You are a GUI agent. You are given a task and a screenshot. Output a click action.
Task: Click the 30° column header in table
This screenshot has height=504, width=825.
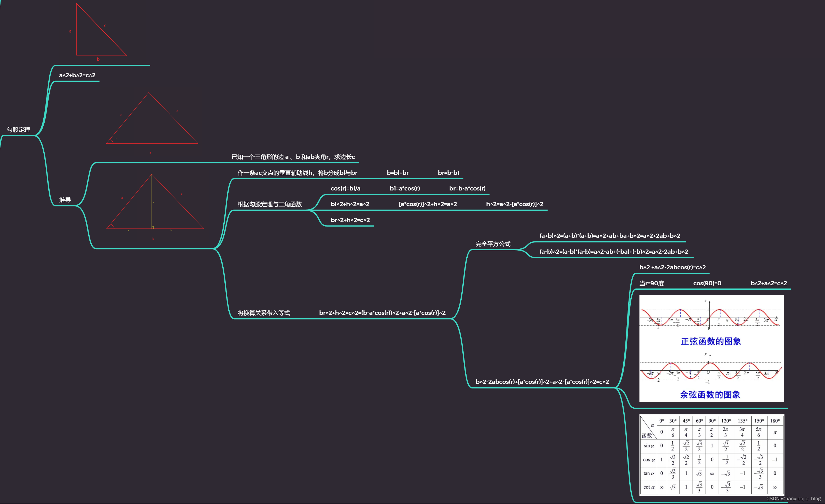click(x=673, y=421)
